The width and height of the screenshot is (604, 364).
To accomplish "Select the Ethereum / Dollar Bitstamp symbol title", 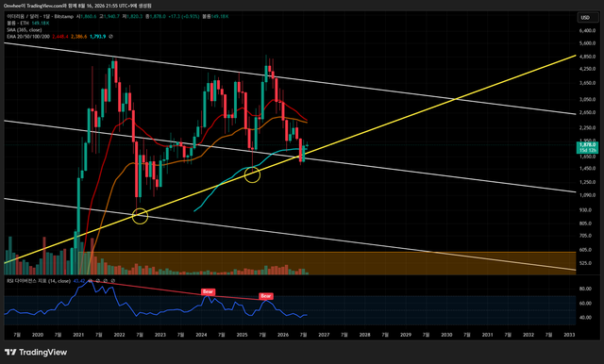I will coord(40,17).
